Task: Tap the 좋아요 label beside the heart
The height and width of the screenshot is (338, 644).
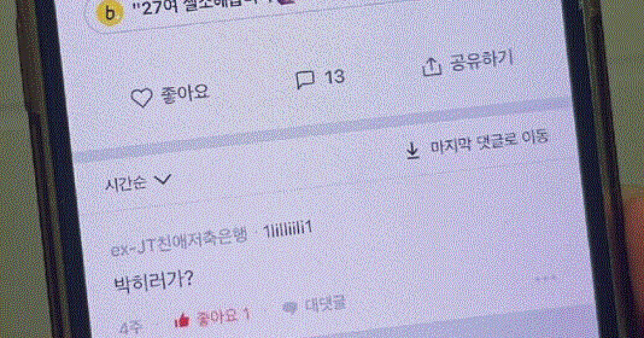Action: (185, 94)
